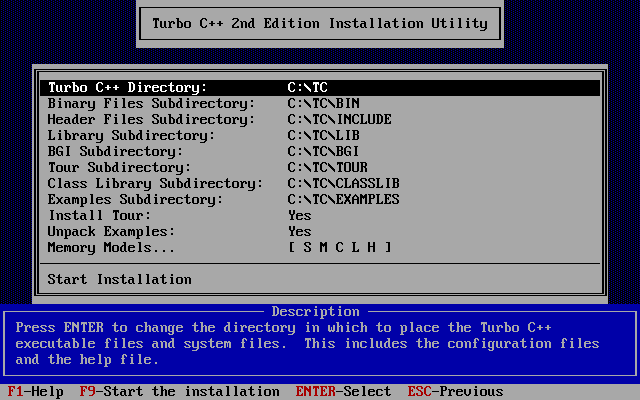Select BGI Subdirectory option
The height and width of the screenshot is (400, 640).
coord(320,151)
